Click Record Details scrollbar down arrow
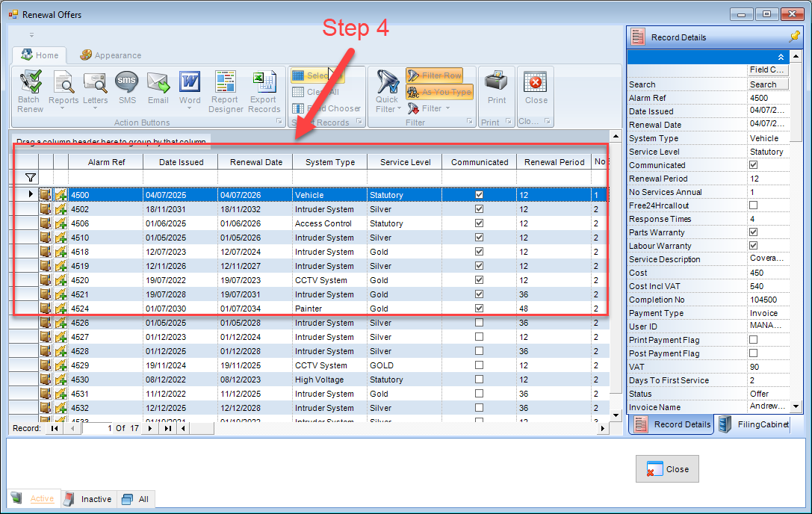Viewport: 812px width, 514px height. coord(796,406)
